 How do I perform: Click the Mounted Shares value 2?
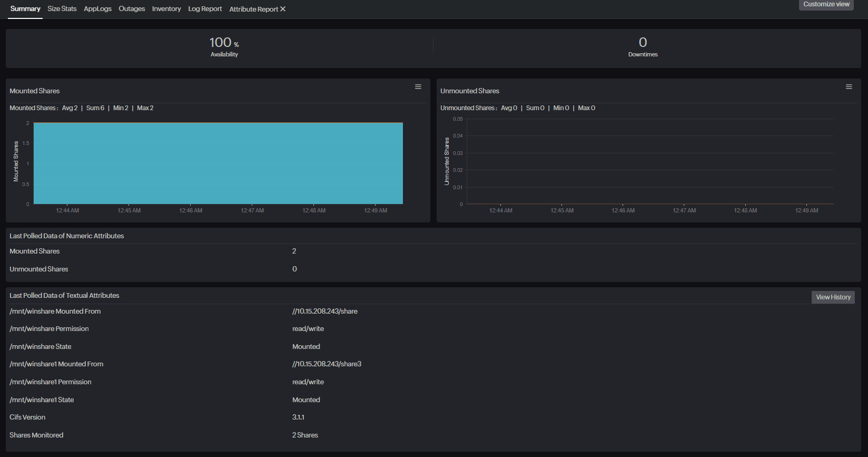pyautogui.click(x=294, y=251)
